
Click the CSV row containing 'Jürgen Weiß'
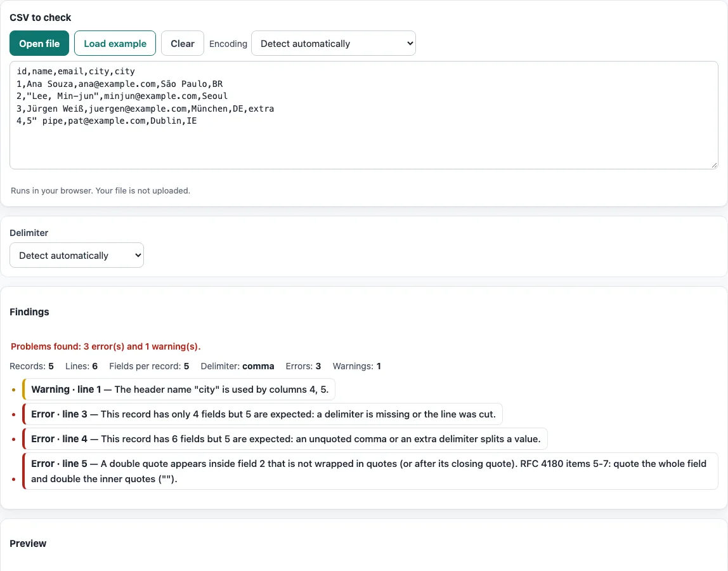[145, 108]
